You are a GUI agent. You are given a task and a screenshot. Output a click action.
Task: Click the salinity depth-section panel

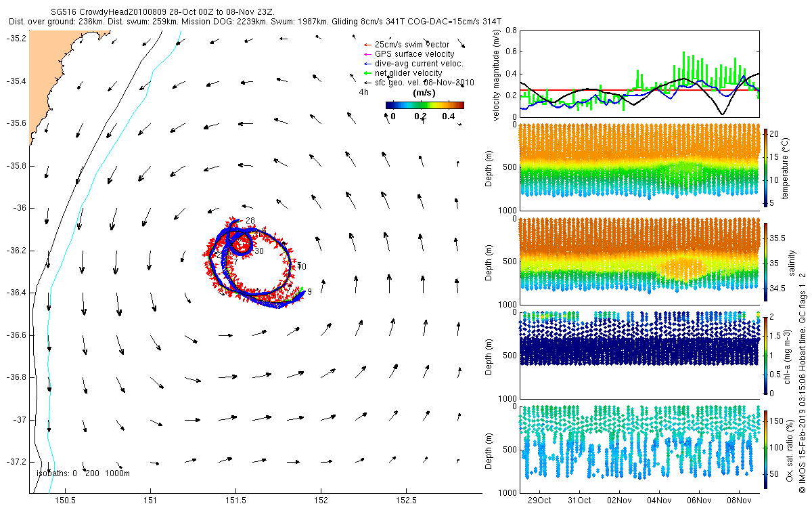[x=639, y=261]
